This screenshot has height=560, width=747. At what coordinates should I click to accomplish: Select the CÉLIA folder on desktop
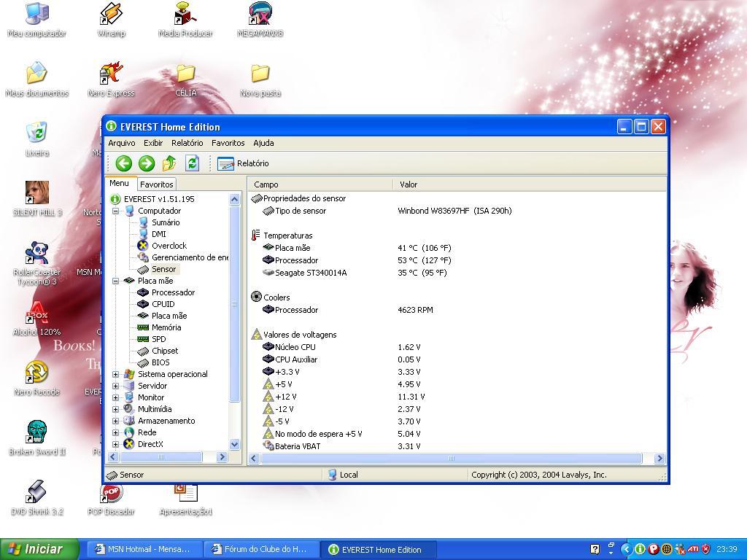[x=185, y=80]
